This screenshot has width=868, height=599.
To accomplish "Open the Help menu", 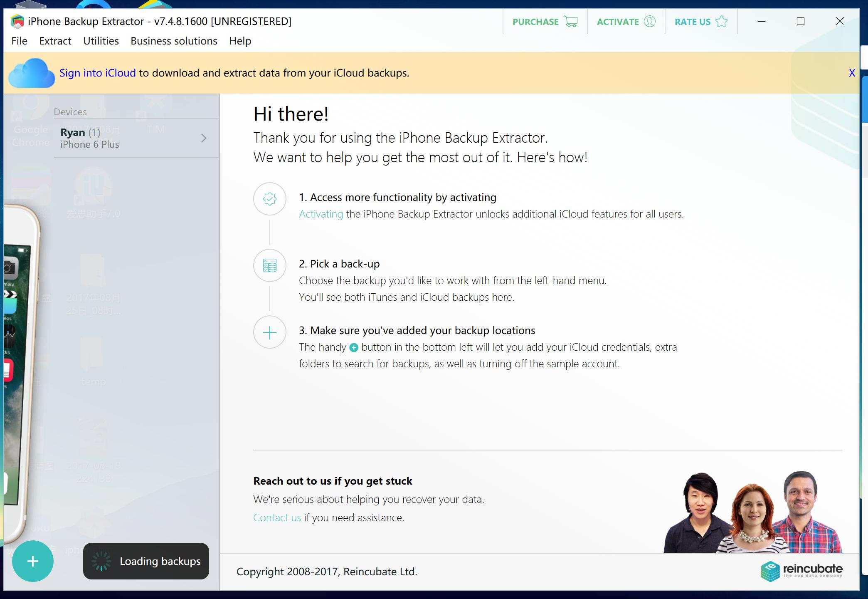I will coord(240,41).
